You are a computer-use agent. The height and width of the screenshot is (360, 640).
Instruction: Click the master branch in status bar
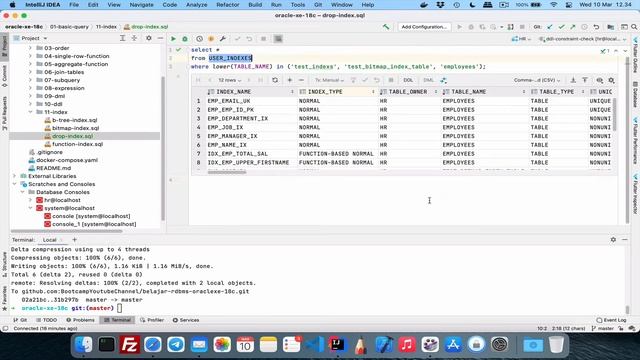click(x=603, y=328)
